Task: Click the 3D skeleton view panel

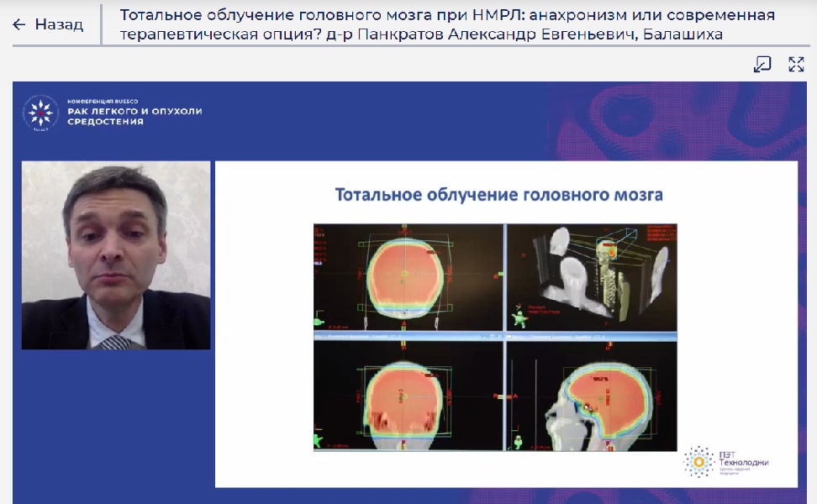Action: (591, 277)
